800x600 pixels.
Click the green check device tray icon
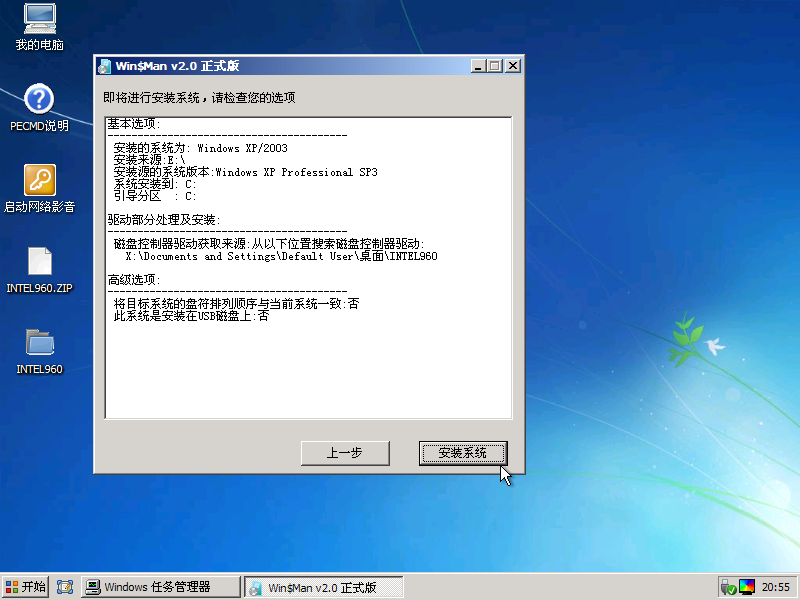coord(729,587)
